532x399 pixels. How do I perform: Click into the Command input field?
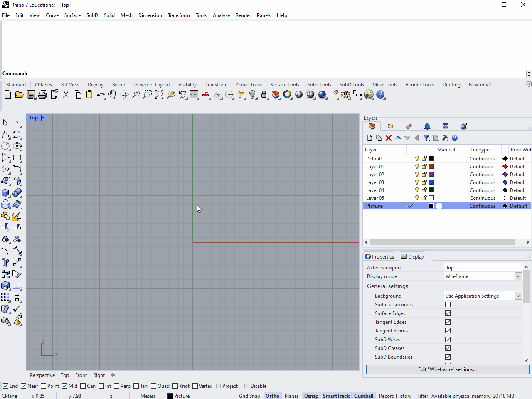277,74
